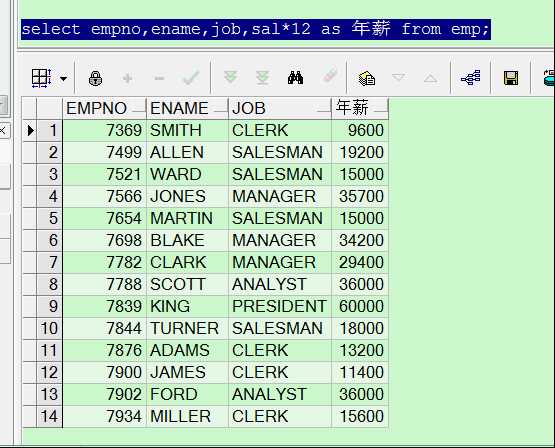Click the cell SCOTT

187,284
